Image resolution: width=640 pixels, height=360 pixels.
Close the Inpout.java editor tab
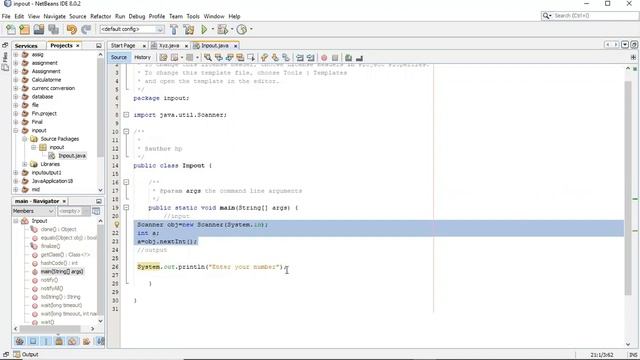click(x=236, y=46)
